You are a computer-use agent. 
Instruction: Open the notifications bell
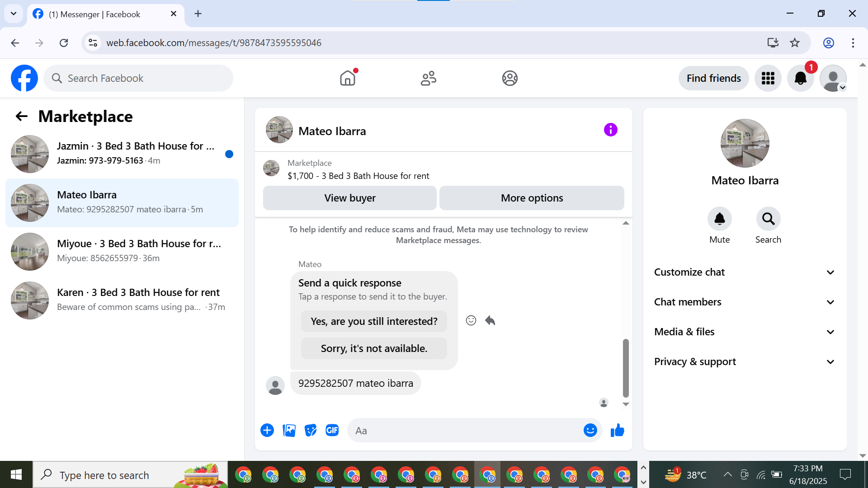click(x=800, y=78)
